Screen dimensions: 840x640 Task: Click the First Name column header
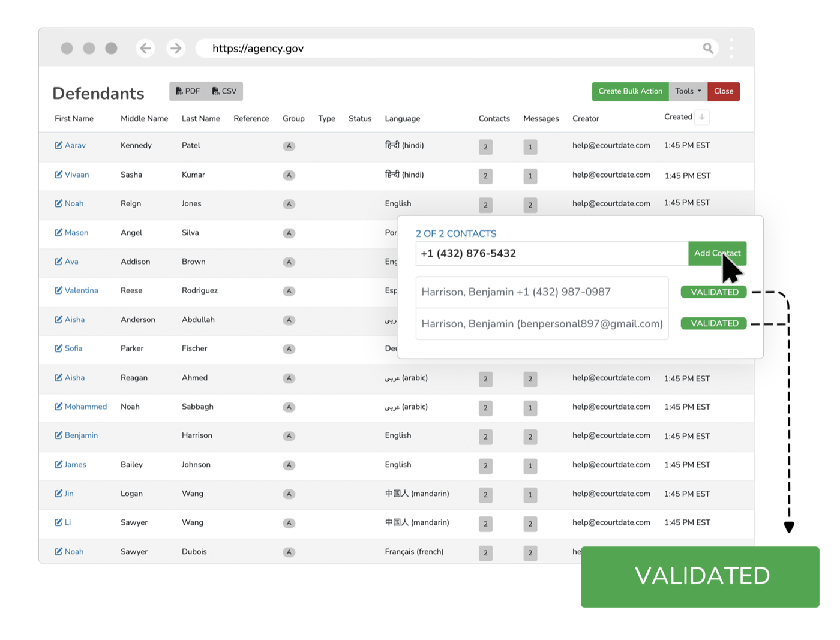(x=74, y=119)
